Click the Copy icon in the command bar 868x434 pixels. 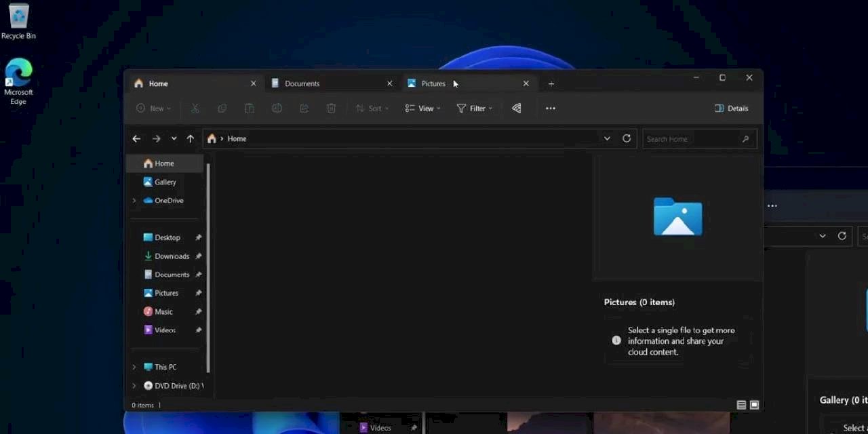tap(222, 108)
